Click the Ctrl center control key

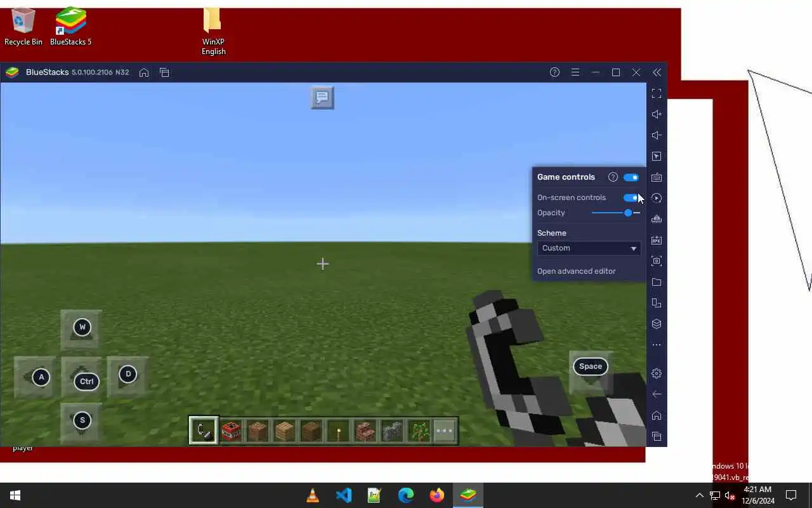point(86,382)
